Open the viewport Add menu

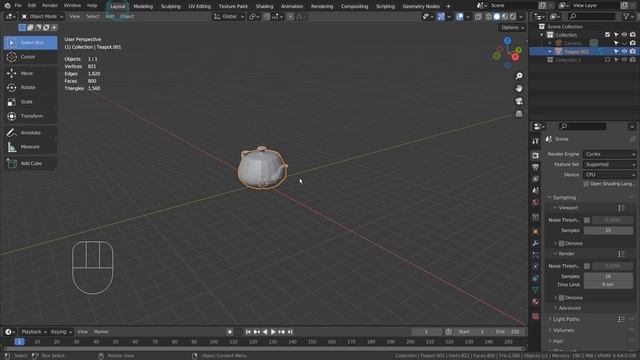pos(110,17)
